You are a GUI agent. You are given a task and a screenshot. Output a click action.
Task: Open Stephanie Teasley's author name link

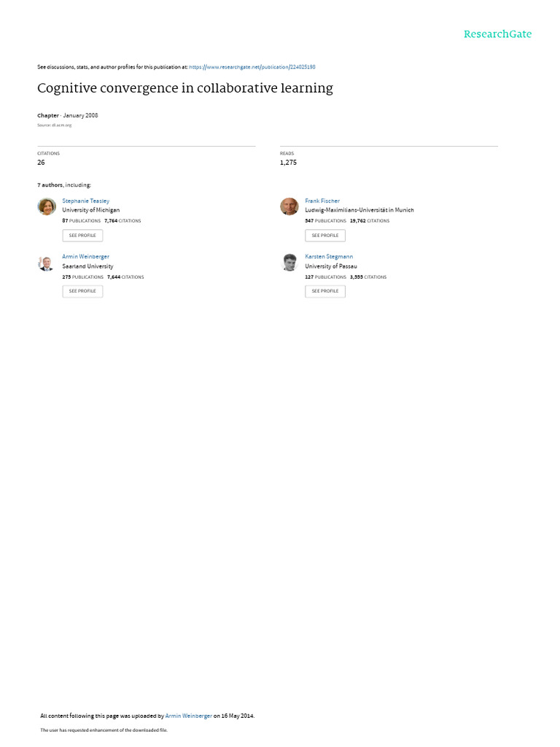point(86,201)
